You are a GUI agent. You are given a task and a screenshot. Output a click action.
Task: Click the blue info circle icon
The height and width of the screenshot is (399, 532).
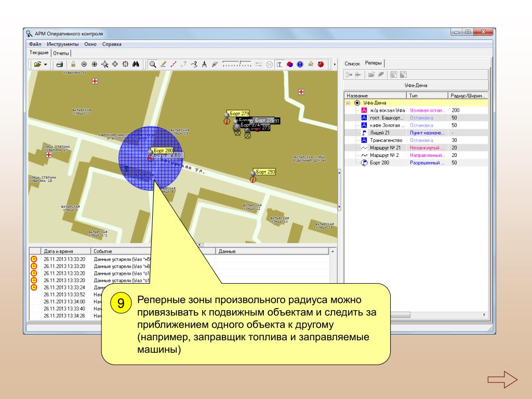click(x=300, y=64)
